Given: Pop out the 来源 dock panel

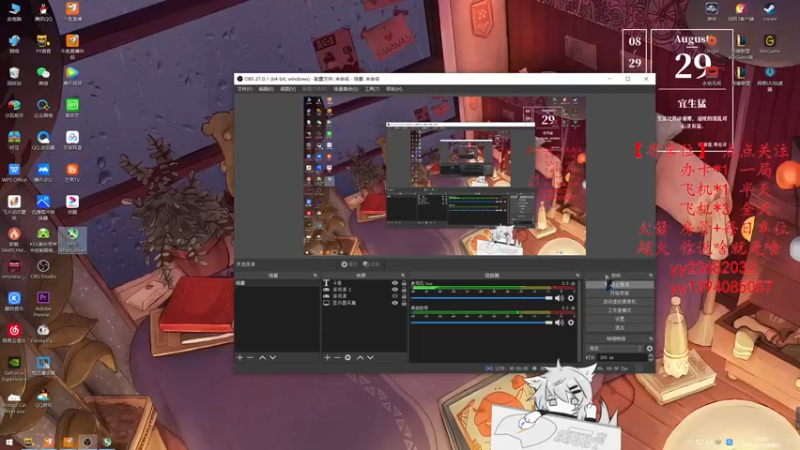Looking at the screenshot, I should pyautogui.click(x=403, y=276).
